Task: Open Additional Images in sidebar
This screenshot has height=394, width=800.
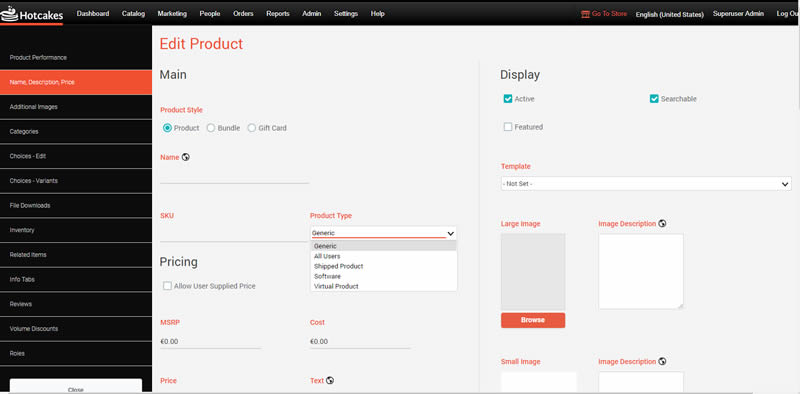Action: pos(76,107)
